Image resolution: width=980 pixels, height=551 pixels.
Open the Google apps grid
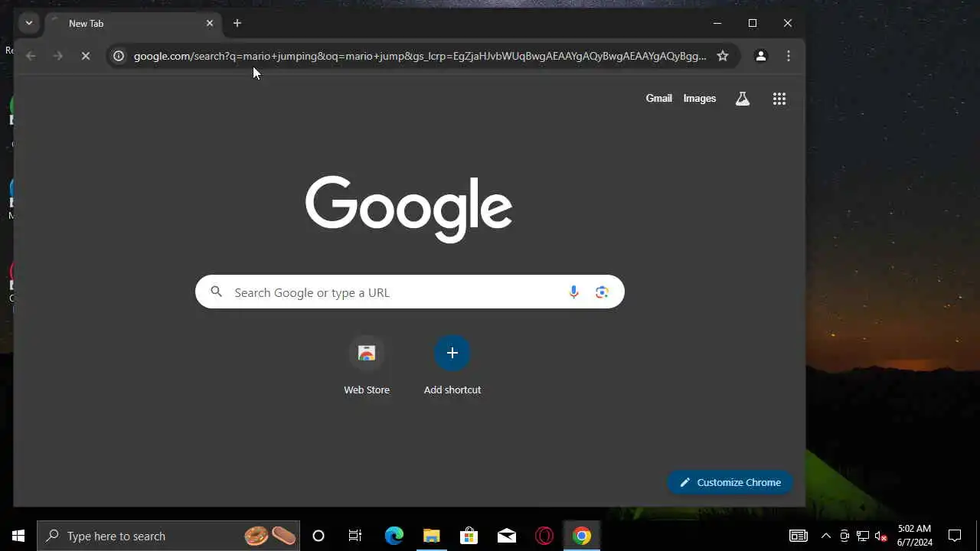point(779,99)
